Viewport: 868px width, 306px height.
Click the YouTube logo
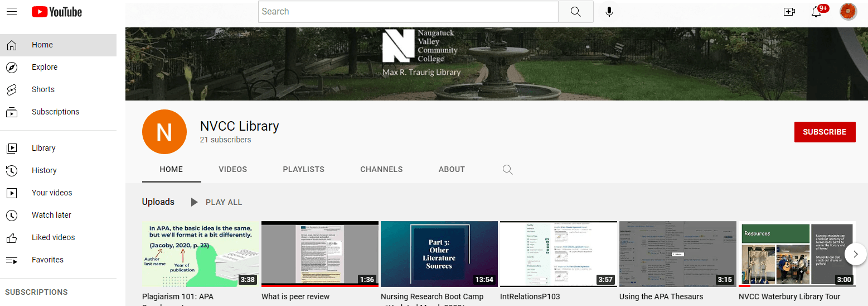[57, 12]
